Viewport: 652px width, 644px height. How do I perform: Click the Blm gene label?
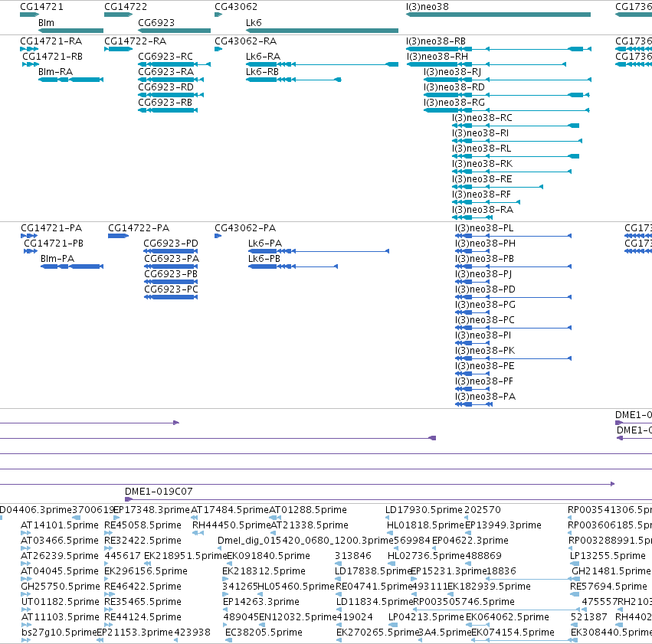(46, 22)
